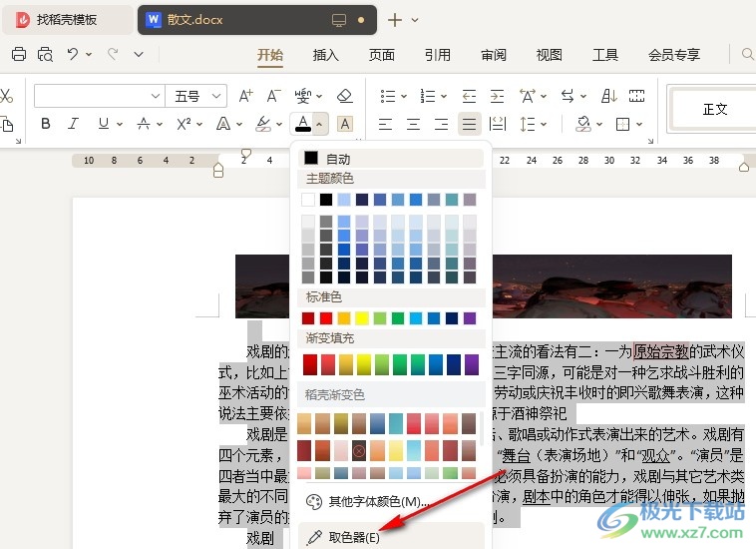
Task: Click the character shading icon
Action: click(344, 125)
